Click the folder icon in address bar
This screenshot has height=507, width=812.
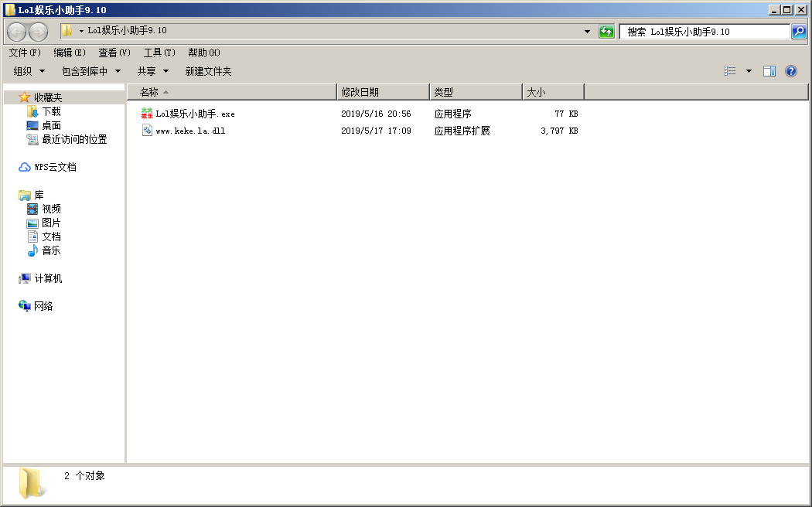click(x=67, y=31)
